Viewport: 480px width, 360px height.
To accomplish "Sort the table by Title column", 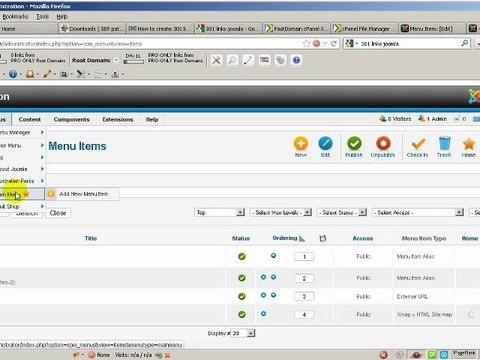I will (x=91, y=238).
